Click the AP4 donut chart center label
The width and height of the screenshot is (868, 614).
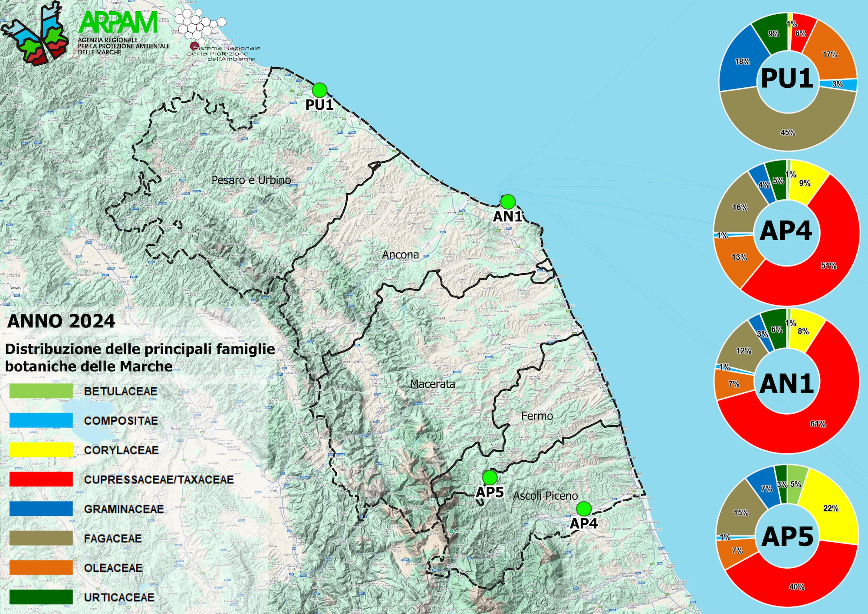(786, 231)
